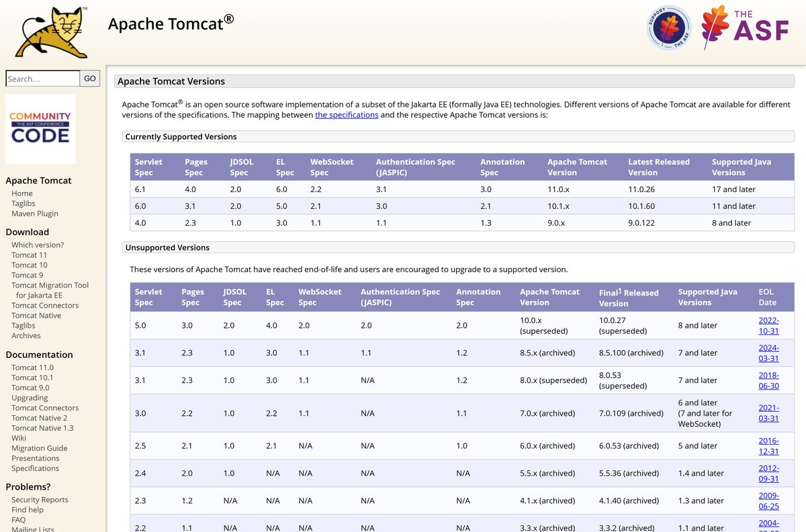Select '7.0.109 (archived)' cell
Image resolution: width=806 pixels, height=532 pixels.
pos(633,413)
